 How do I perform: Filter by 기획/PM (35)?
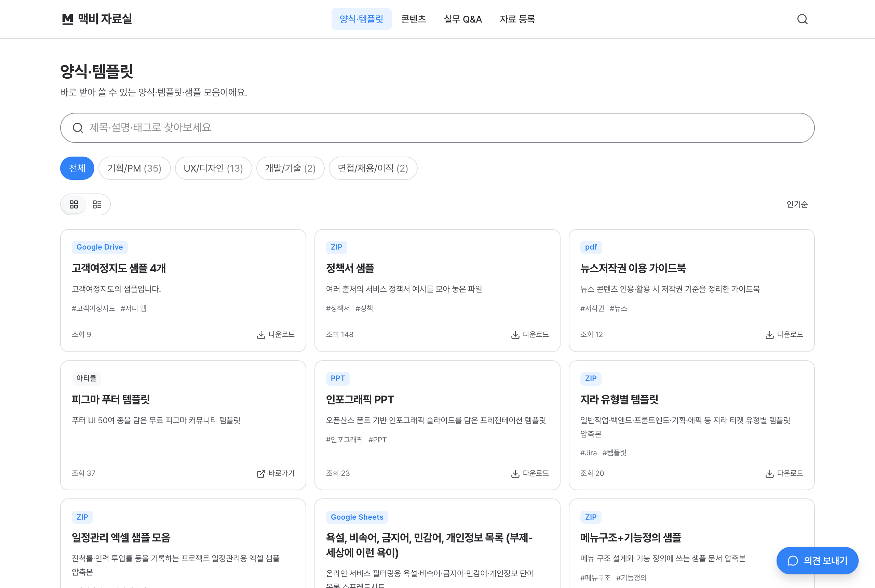[135, 168]
